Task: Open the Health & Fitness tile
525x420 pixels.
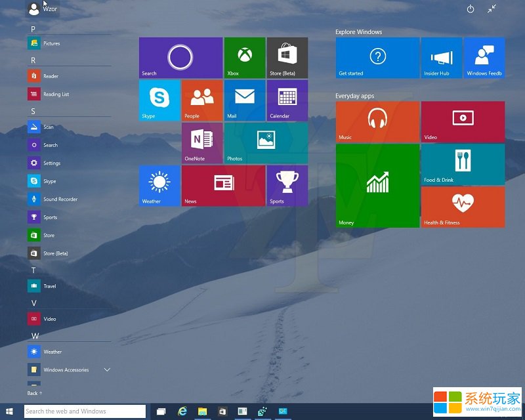Action: (x=463, y=207)
